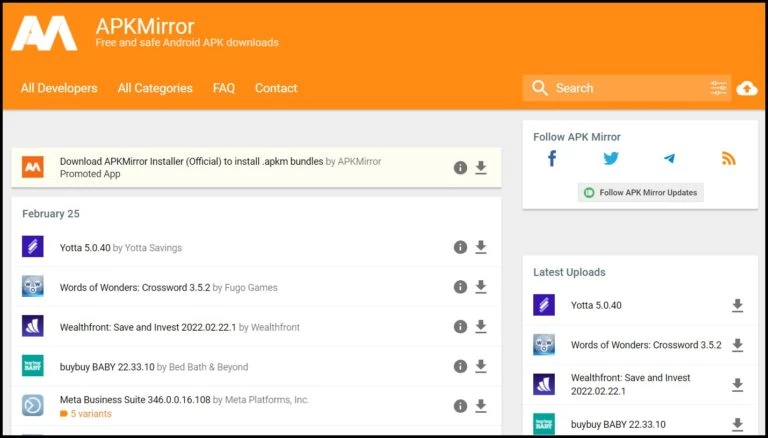
Task: Focus the Search input field
Action: pos(626,88)
